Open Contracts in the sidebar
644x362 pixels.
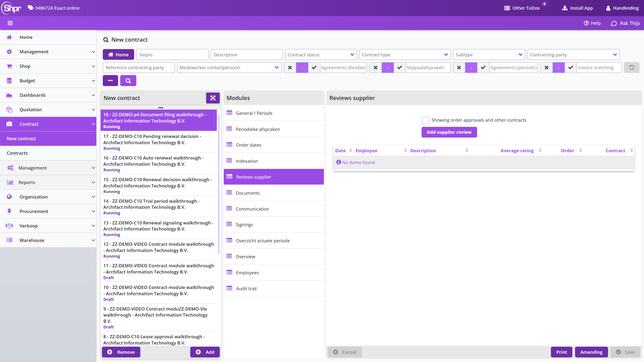[48, 153]
